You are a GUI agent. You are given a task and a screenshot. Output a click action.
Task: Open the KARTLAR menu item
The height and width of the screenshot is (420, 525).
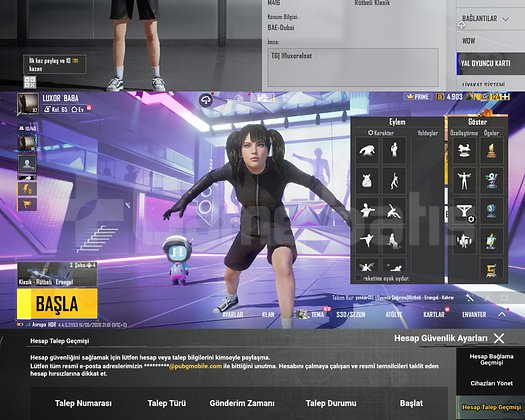tap(434, 314)
